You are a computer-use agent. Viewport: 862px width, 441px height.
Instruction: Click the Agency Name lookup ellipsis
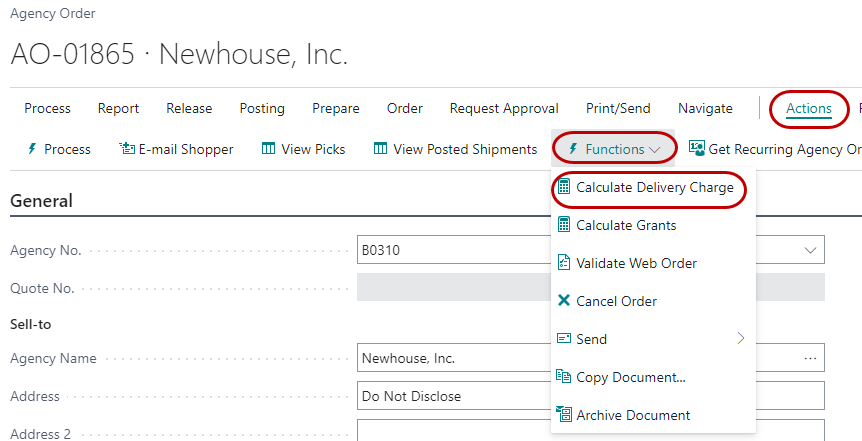point(810,358)
